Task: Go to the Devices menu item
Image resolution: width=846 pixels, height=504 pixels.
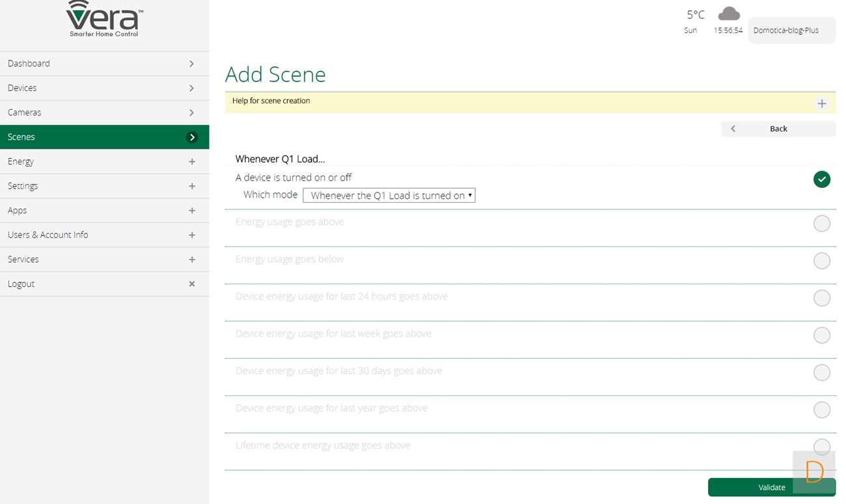Action: tap(104, 88)
